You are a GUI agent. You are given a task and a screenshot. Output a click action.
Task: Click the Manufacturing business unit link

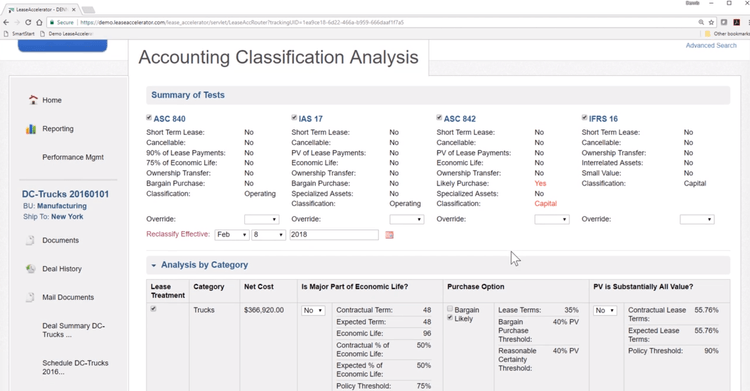tap(62, 206)
